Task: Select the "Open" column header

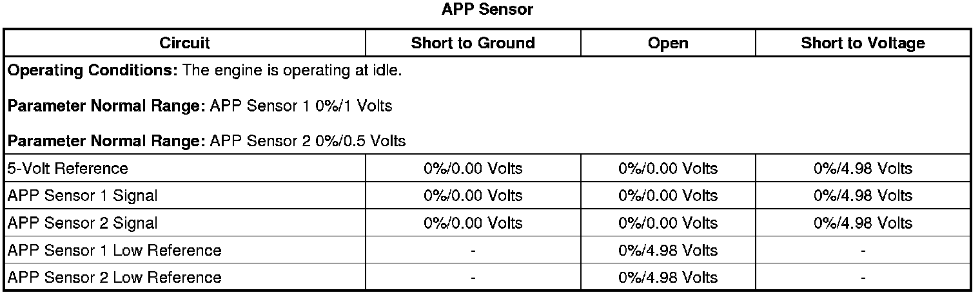Action: pos(667,43)
